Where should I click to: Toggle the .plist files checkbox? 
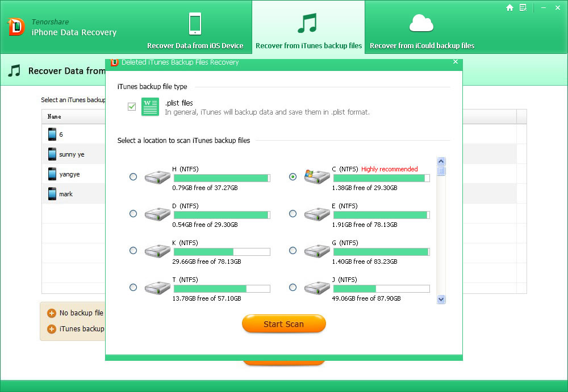tap(132, 107)
